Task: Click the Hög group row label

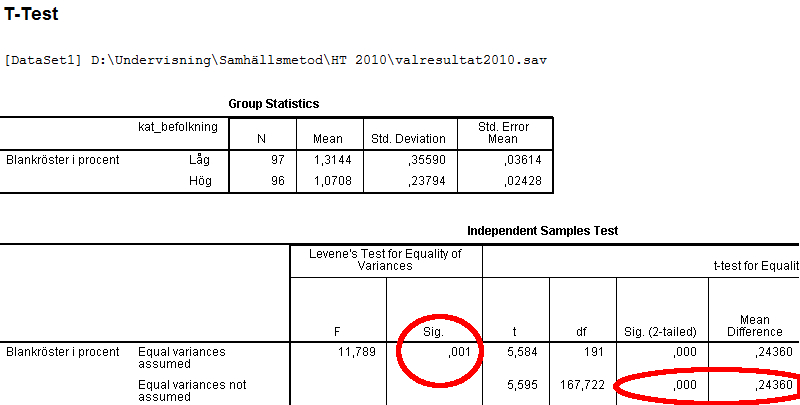Action: coord(200,181)
